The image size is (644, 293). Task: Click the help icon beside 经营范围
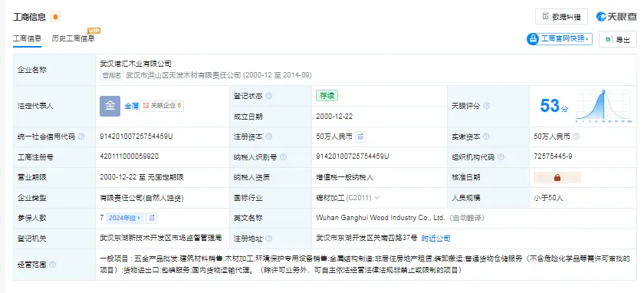click(x=53, y=264)
